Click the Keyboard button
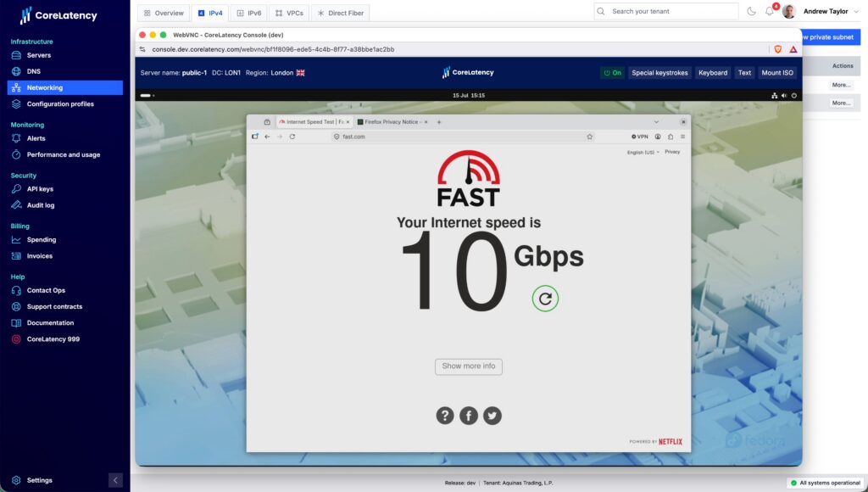868x492 pixels. pyautogui.click(x=713, y=73)
